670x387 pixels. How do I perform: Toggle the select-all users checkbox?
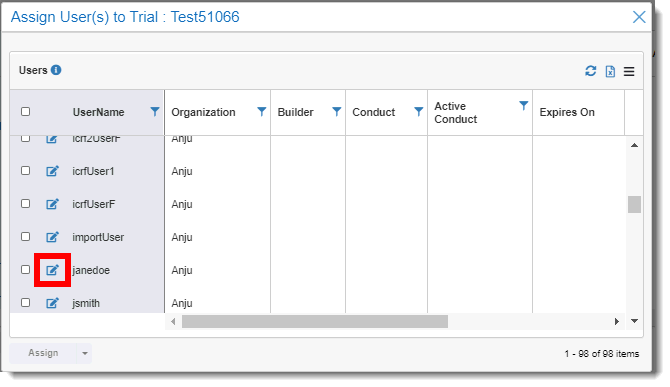(x=26, y=111)
